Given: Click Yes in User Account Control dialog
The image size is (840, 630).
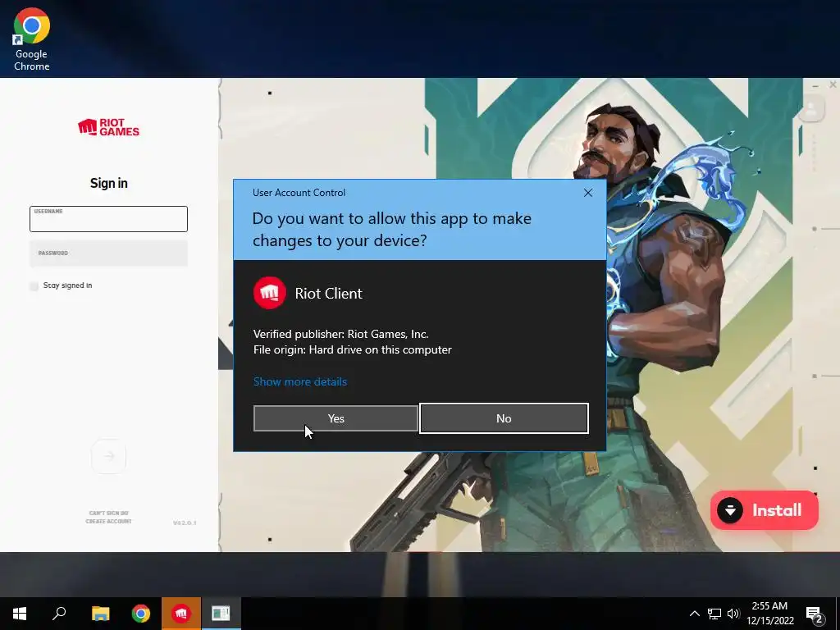Looking at the screenshot, I should 336,418.
